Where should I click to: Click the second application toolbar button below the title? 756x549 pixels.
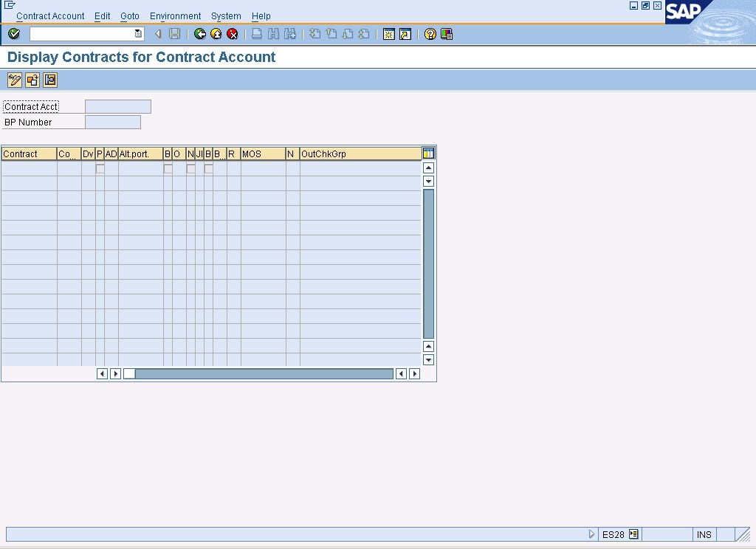(x=32, y=80)
